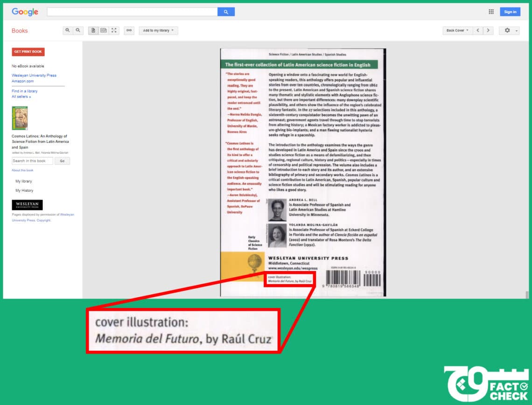532x405 pixels.
Task: Click the back cover page image
Action: tap(303, 172)
